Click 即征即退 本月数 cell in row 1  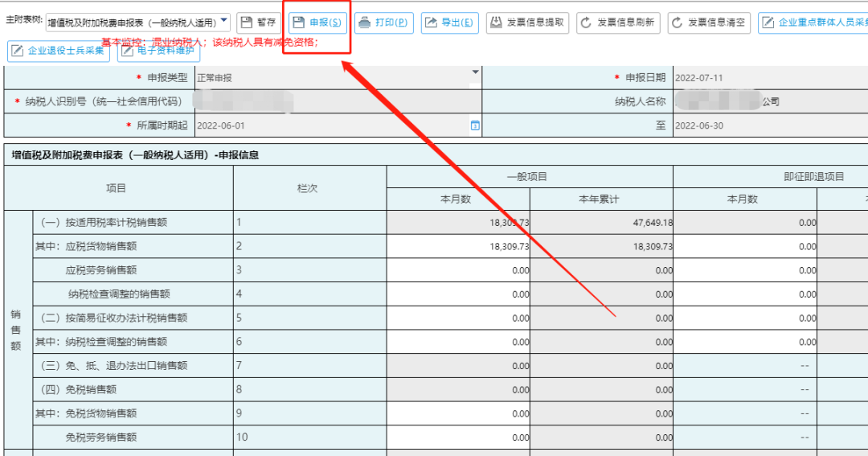click(x=745, y=223)
